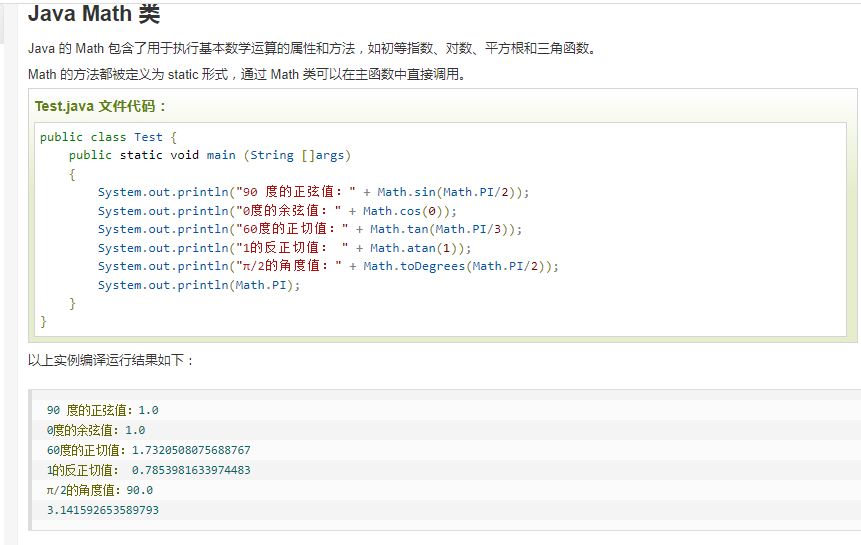Click Math.tan(Math.PI/3) in the code
861x545 pixels.
tap(443, 229)
